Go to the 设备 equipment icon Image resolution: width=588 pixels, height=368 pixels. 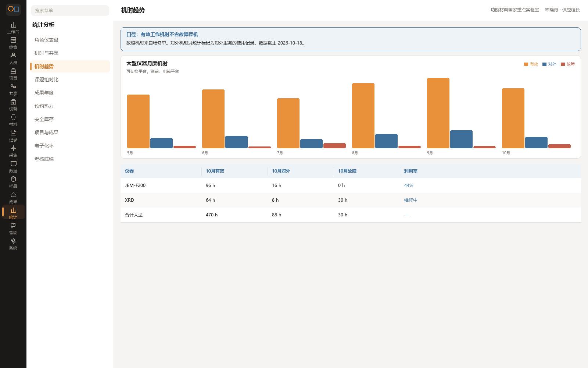(13, 105)
